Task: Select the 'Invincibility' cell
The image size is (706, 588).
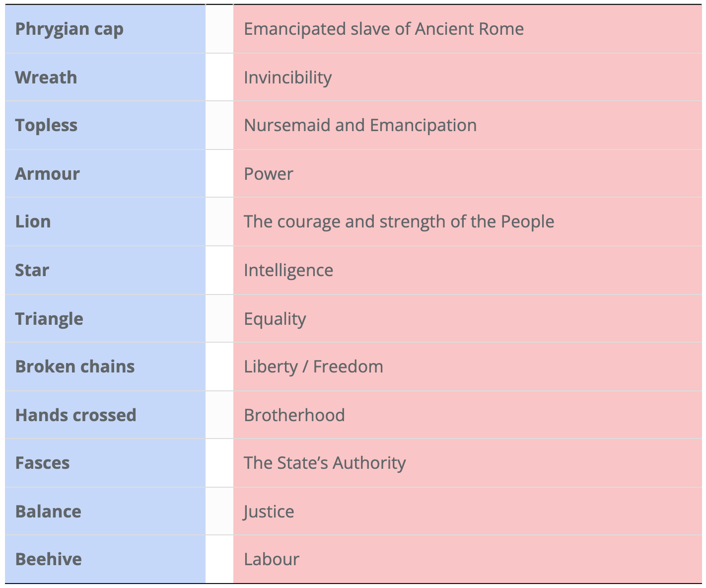Action: [288, 77]
